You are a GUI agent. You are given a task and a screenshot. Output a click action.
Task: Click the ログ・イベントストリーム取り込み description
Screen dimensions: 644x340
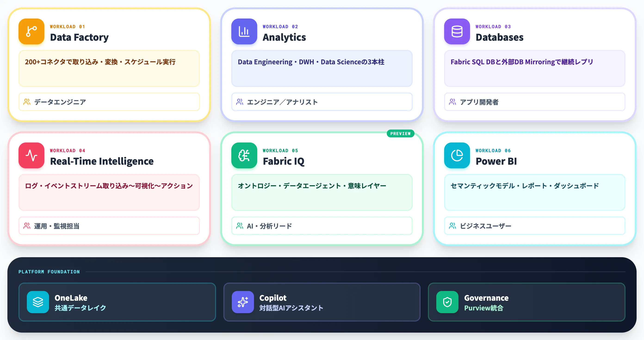pyautogui.click(x=109, y=192)
